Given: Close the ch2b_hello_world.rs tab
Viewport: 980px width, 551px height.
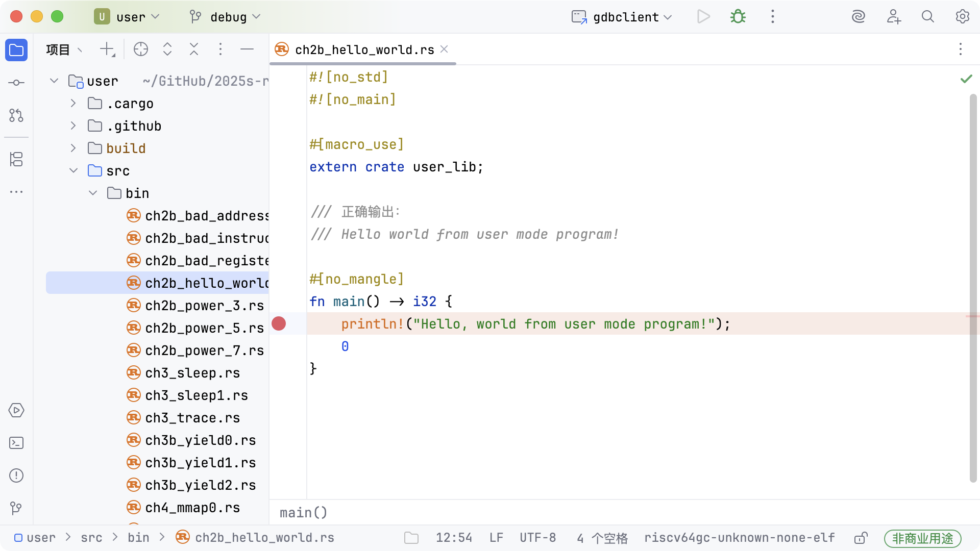Looking at the screenshot, I should tap(444, 49).
